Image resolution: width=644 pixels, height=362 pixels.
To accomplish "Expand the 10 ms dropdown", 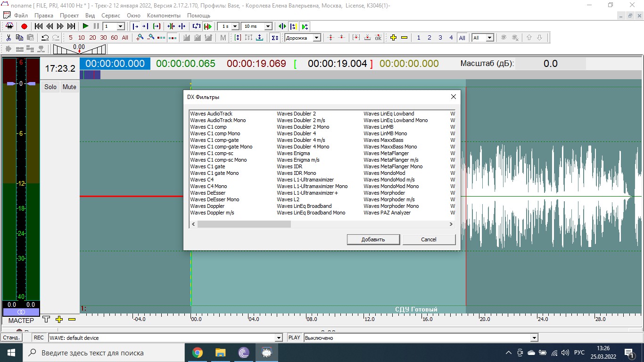I will tap(257, 26).
